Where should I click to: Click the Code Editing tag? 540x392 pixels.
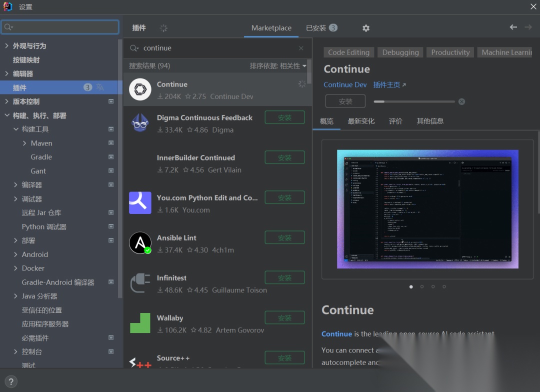point(348,52)
